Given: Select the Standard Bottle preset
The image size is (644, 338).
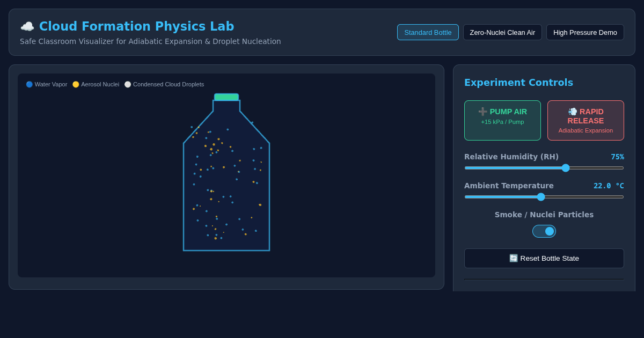Looking at the screenshot, I should pyautogui.click(x=428, y=32).
